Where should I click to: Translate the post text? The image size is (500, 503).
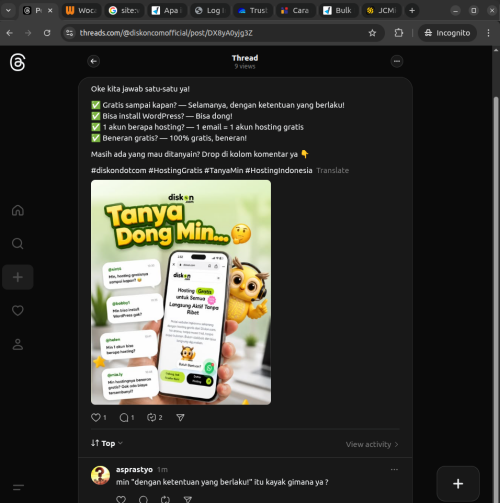(332, 170)
